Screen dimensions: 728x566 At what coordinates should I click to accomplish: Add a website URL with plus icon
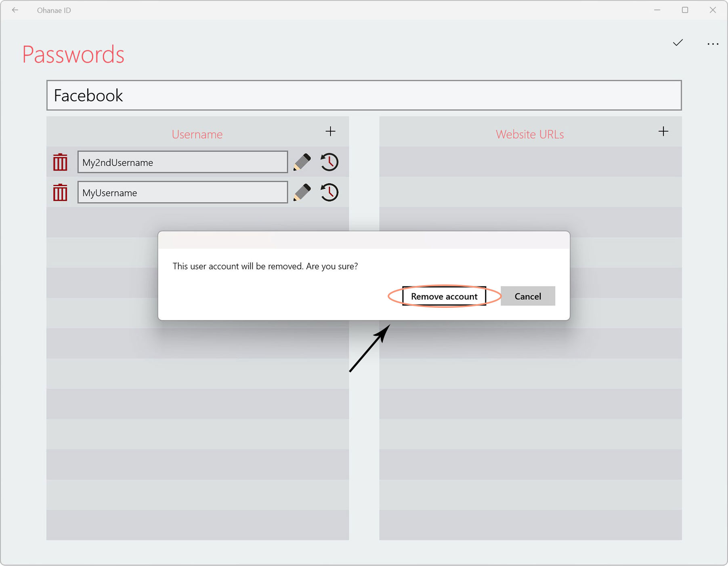point(663,131)
